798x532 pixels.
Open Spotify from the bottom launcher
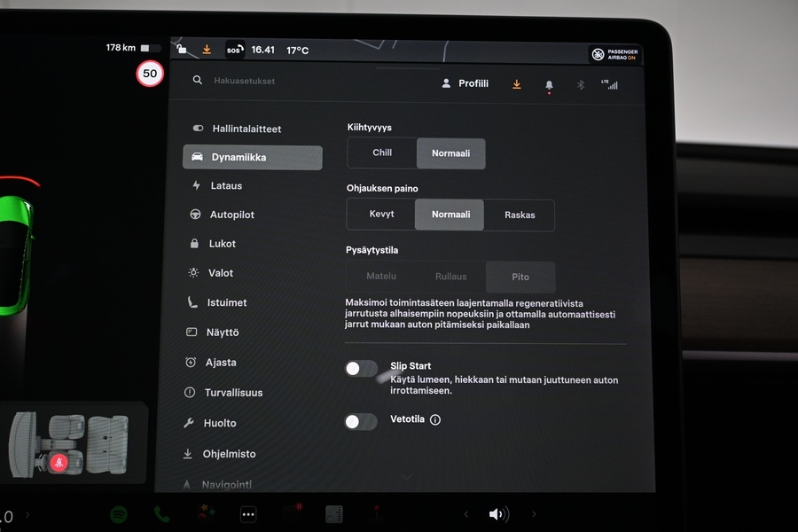pyautogui.click(x=121, y=513)
